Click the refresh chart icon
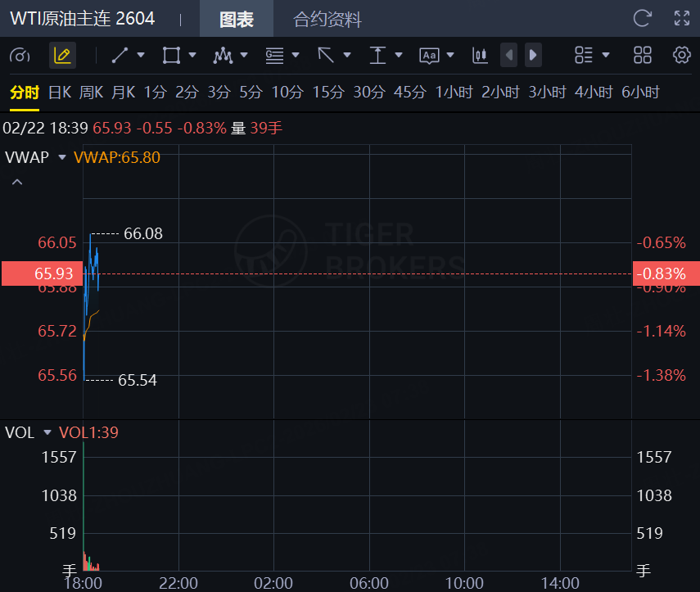Viewport: 700px width, 592px height. (x=643, y=18)
